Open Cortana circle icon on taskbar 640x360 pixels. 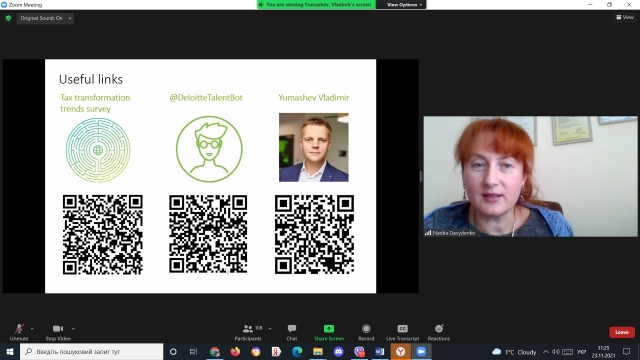point(173,351)
